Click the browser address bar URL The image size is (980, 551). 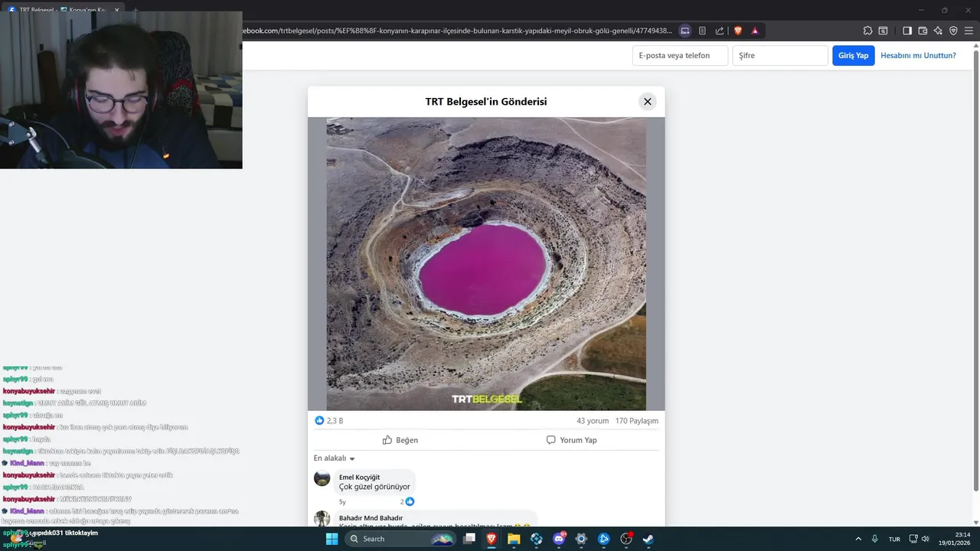pyautogui.click(x=457, y=31)
